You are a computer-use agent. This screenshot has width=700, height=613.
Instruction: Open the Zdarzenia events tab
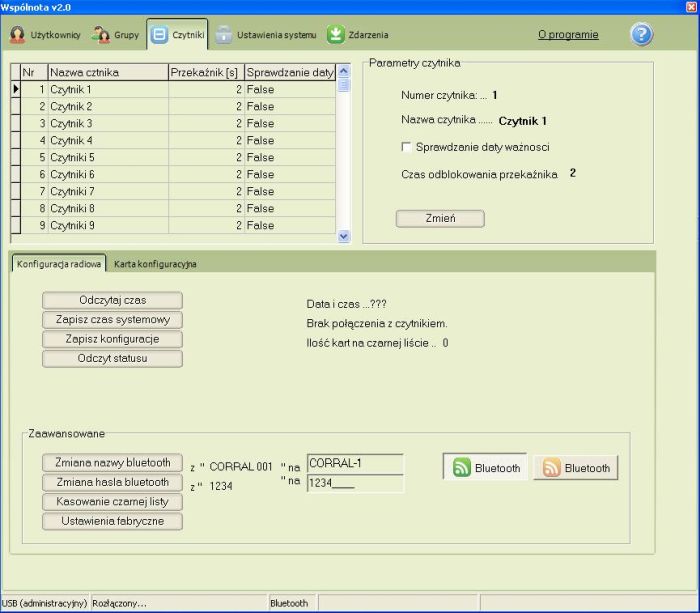coord(358,35)
